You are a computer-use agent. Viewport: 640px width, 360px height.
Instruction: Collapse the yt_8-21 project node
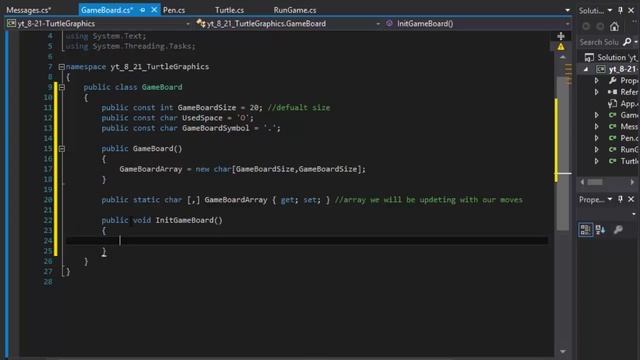coord(586,69)
